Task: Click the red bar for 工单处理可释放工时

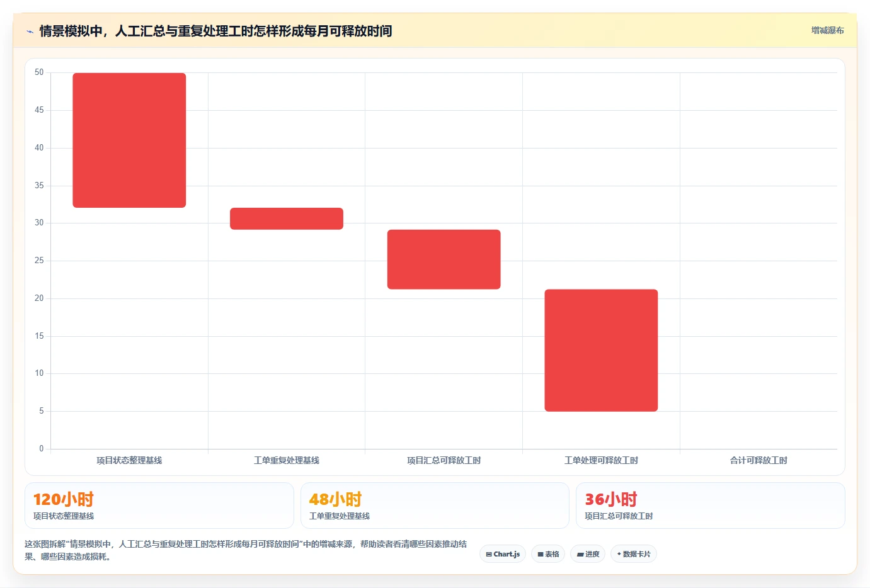Action: (601, 351)
